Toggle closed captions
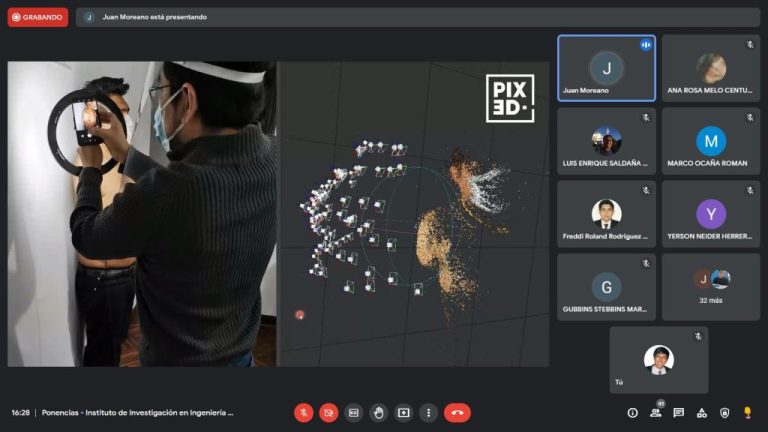768x432 pixels. click(354, 412)
